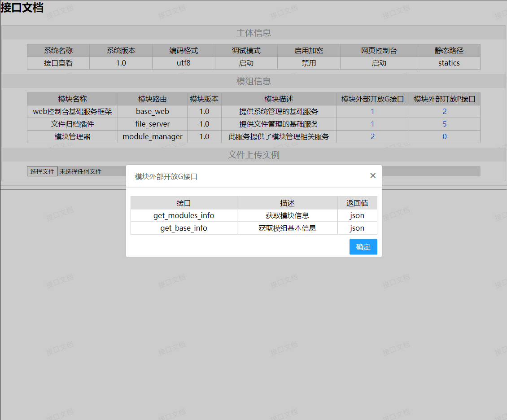Click the 模块外部开放P接口 column header

click(x=445, y=99)
